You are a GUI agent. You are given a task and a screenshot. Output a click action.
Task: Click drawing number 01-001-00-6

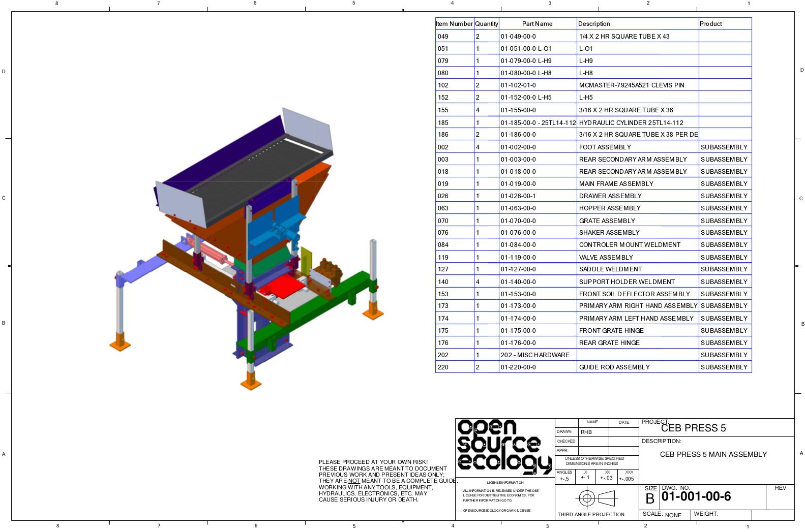696,496
